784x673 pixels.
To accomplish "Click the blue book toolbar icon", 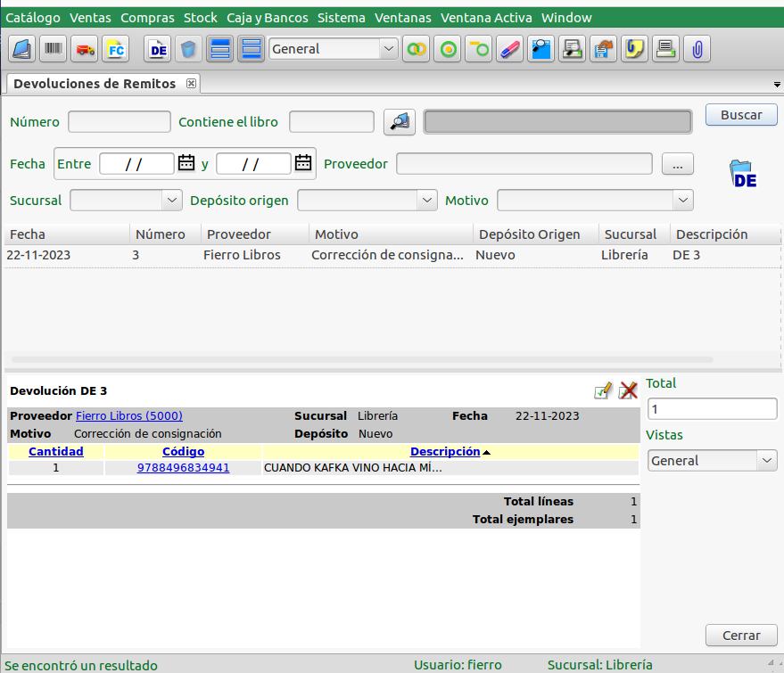I will pos(21,49).
